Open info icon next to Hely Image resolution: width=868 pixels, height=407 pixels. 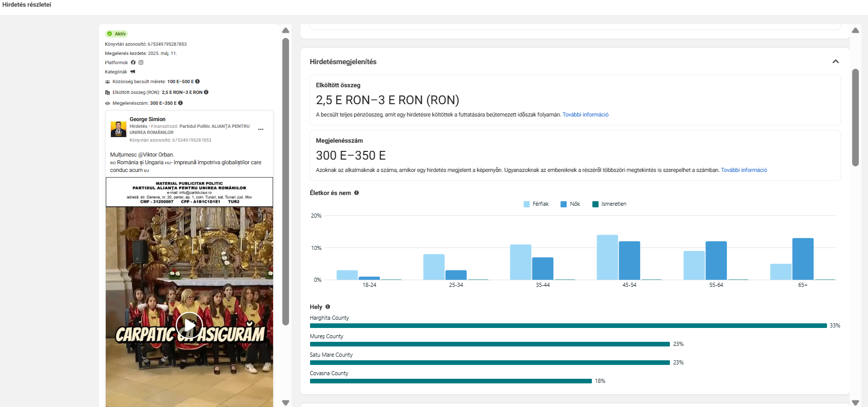pyautogui.click(x=328, y=307)
